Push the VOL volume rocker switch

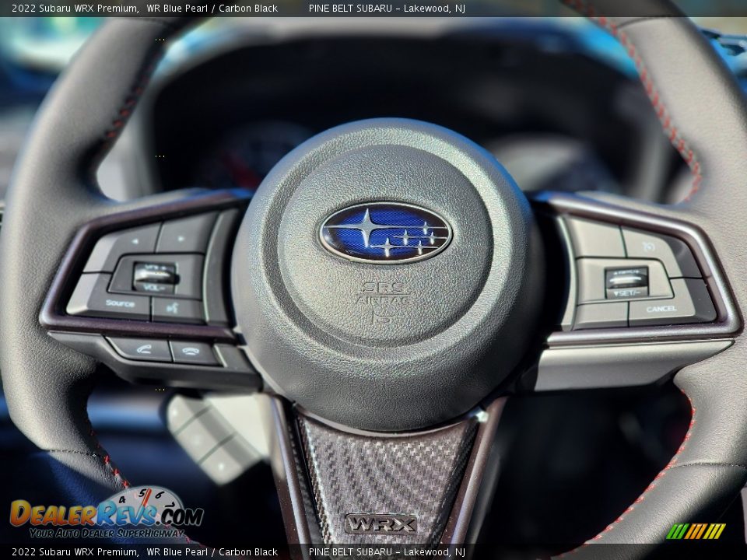tap(154, 278)
